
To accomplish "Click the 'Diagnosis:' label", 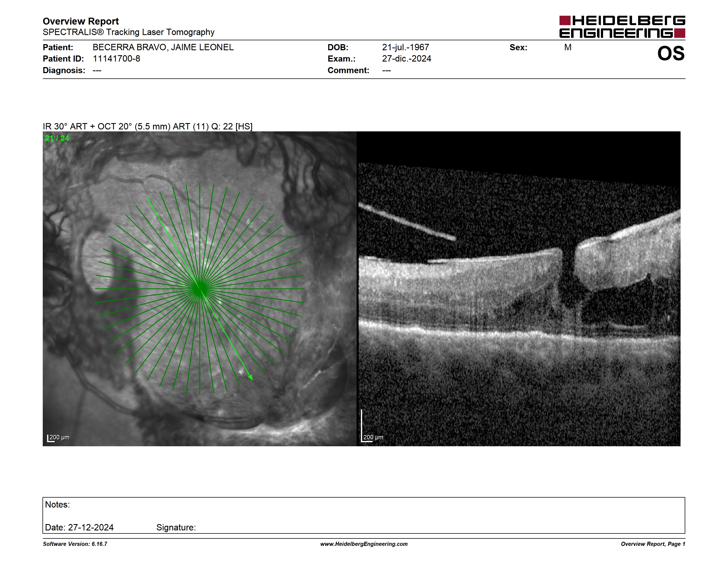I will (64, 70).
